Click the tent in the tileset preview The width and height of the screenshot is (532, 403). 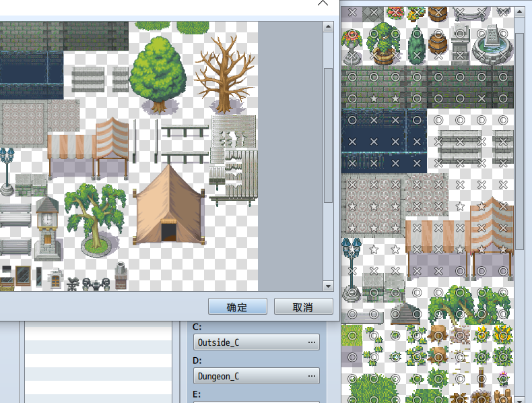point(169,205)
